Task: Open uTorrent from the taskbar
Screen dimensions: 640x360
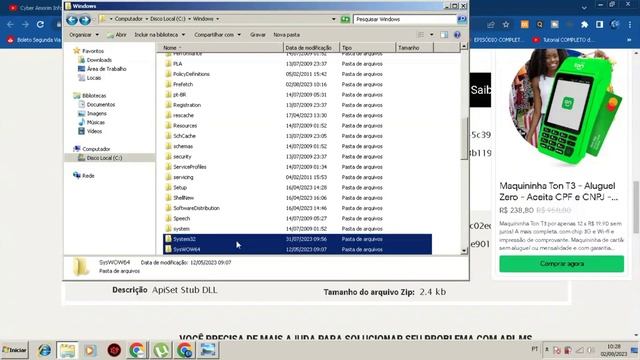Action: click(x=161, y=350)
